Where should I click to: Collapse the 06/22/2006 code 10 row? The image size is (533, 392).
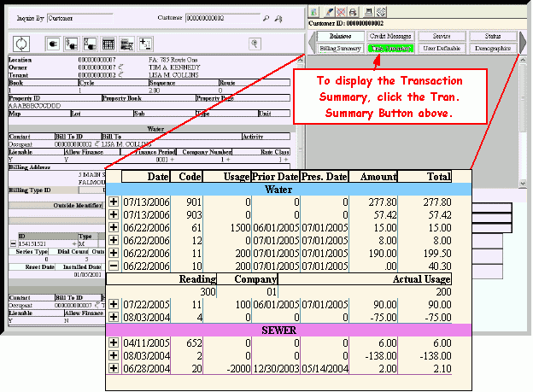tap(114, 266)
